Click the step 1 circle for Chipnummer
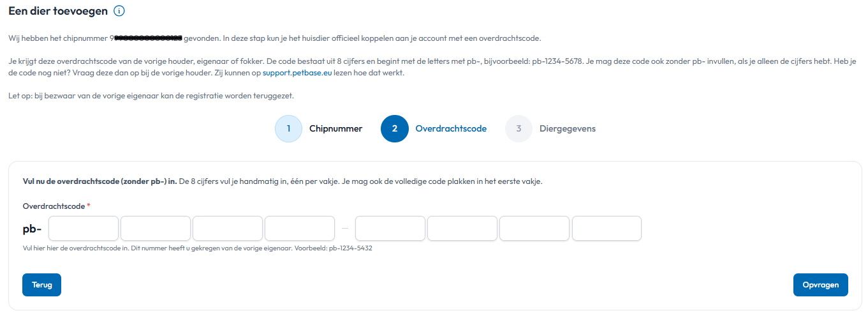Image resolution: width=868 pixels, height=320 pixels. coord(288,128)
